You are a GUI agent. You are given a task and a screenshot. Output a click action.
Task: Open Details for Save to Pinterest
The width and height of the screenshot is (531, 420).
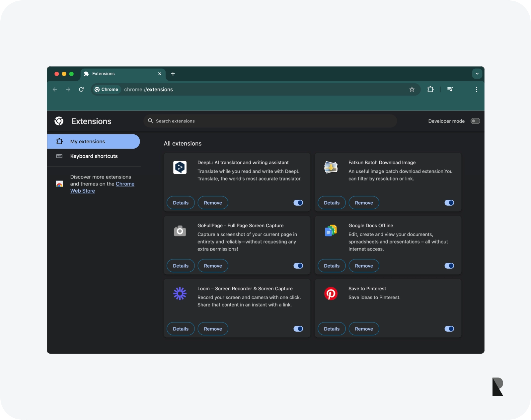click(332, 329)
